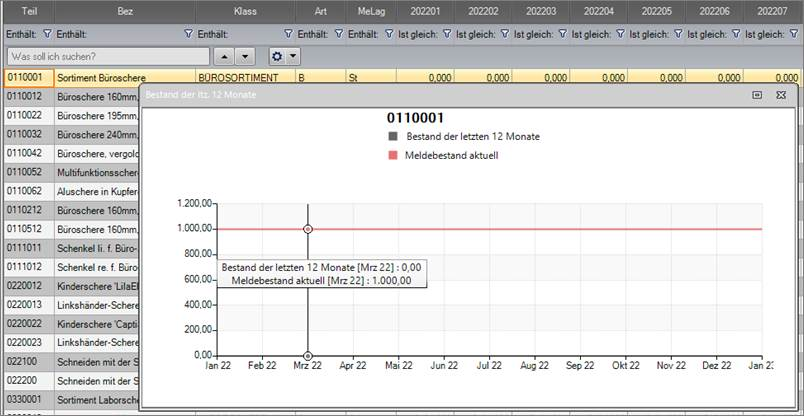Click the pin icon of chart popup
The width and height of the screenshot is (804, 416).
point(757,95)
